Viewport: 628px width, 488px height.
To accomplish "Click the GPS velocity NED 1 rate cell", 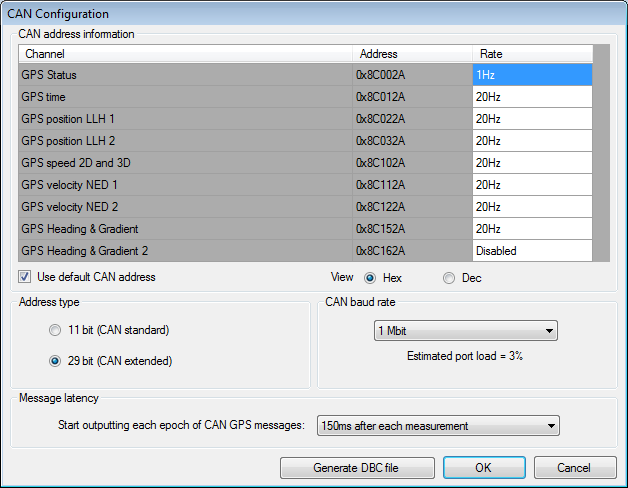I will coord(532,185).
